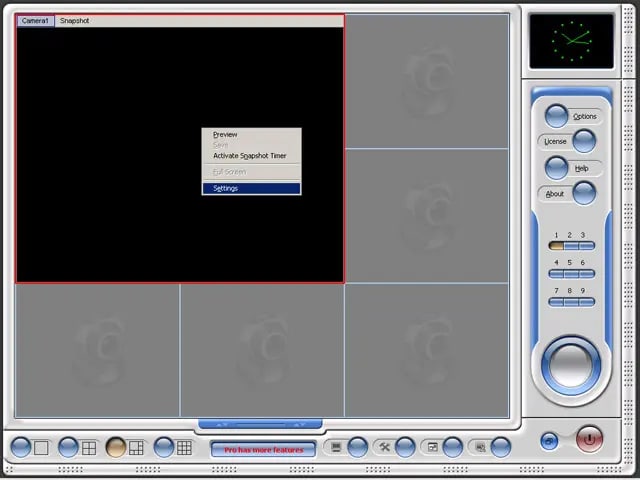Screen dimensions: 640x480
Task: Click the analog clock display
Action: click(x=571, y=41)
